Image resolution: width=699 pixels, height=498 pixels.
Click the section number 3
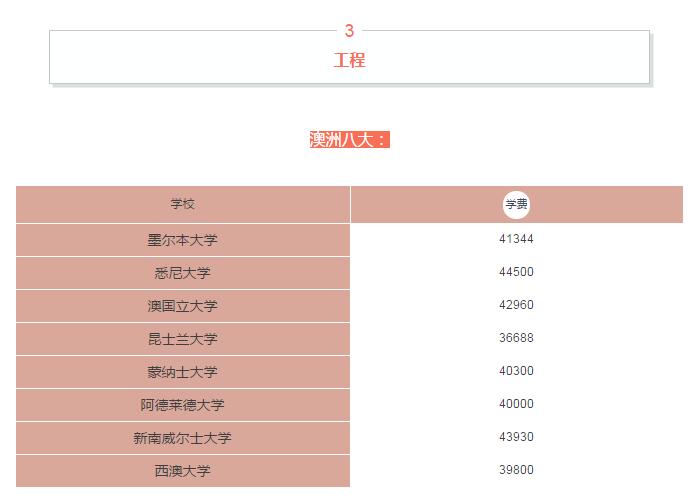point(349,31)
